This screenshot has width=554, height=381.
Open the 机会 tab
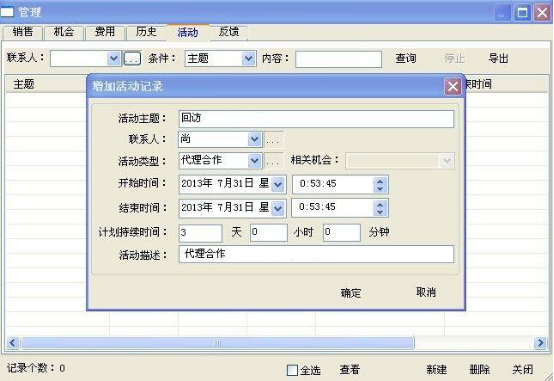point(64,33)
